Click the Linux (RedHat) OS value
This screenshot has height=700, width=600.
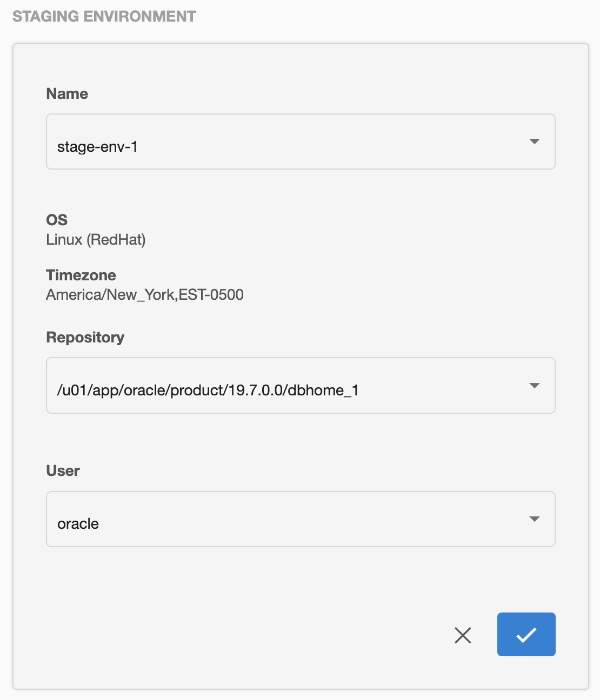click(x=96, y=240)
